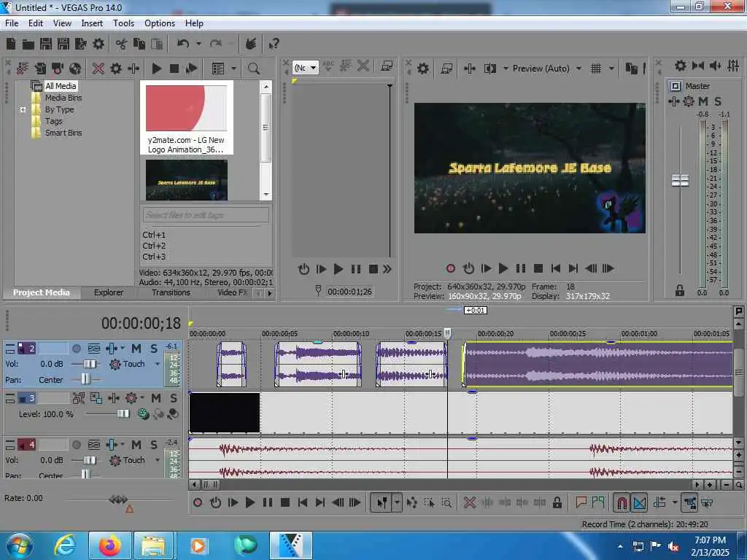Click the Cut scissors icon
747x560 pixels.
121,44
